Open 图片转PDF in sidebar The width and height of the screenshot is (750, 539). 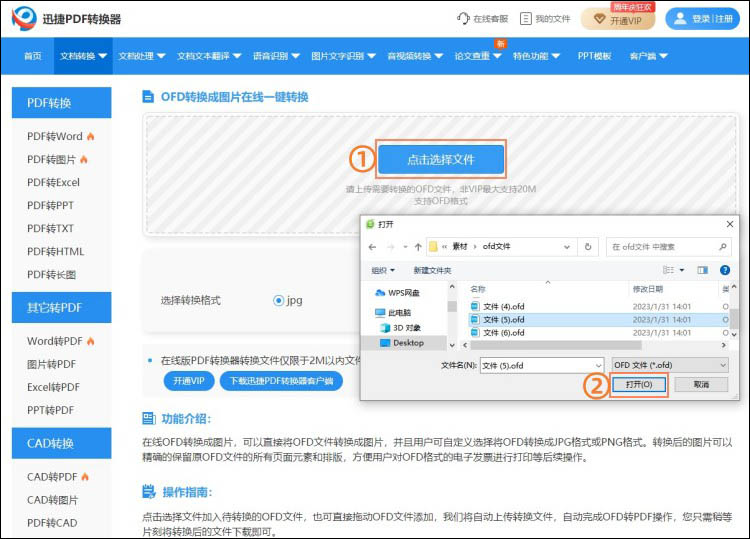click(51, 364)
